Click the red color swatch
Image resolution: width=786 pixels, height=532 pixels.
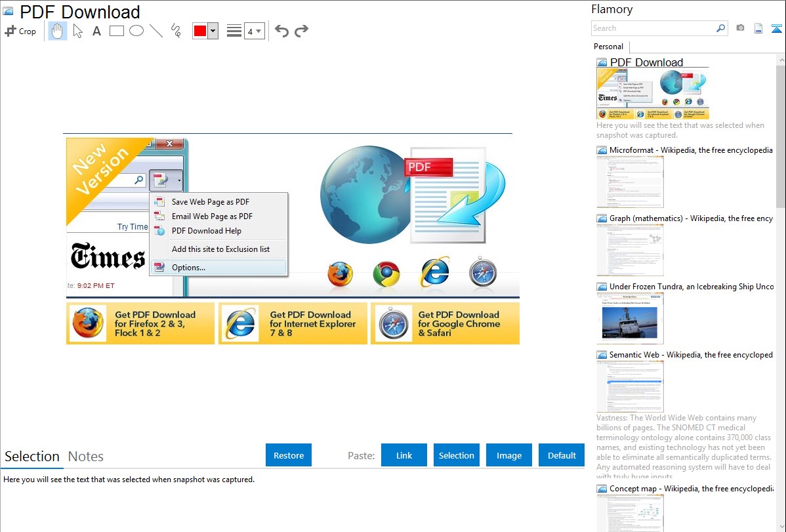200,31
